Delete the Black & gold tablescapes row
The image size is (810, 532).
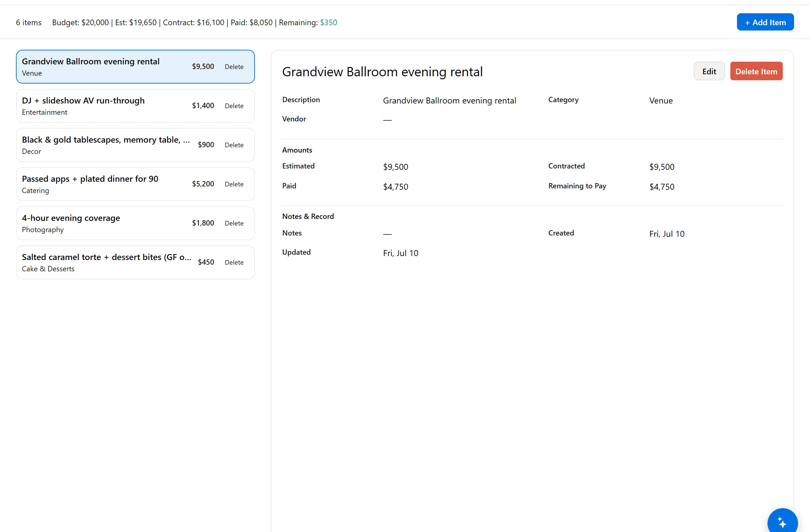coord(234,145)
